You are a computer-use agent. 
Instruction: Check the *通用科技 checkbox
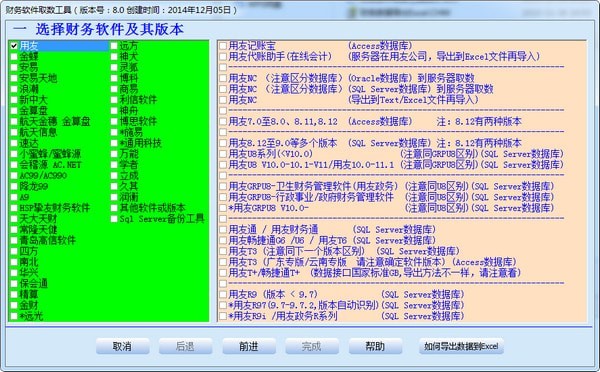click(114, 143)
